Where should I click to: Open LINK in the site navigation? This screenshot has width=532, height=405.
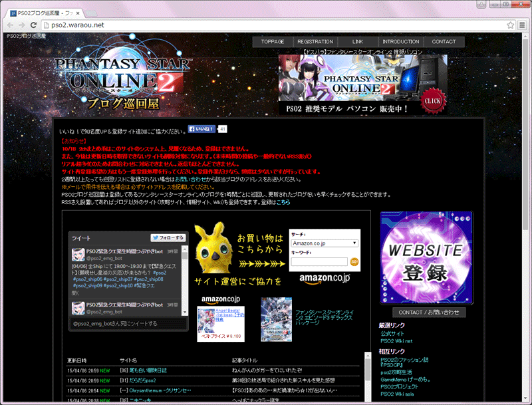pyautogui.click(x=358, y=42)
